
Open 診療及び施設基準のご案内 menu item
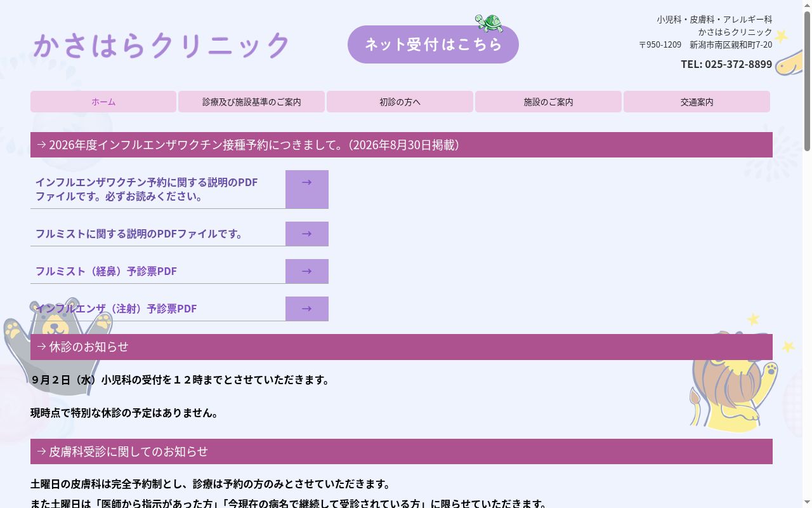pos(252,102)
